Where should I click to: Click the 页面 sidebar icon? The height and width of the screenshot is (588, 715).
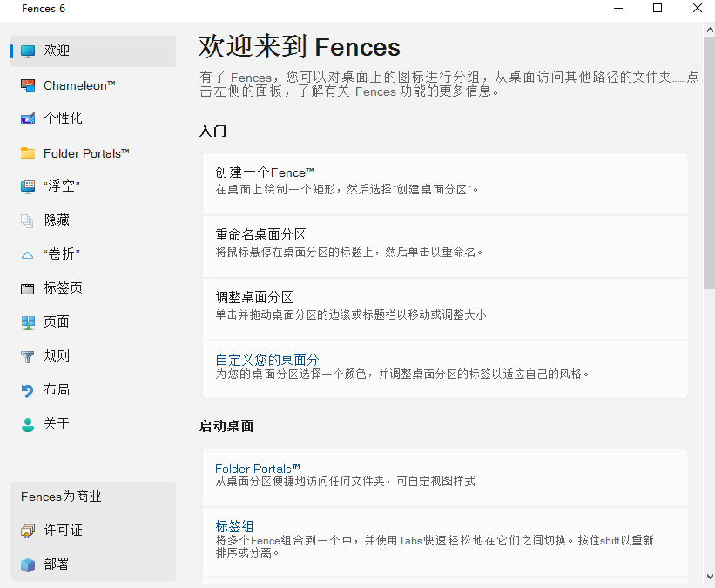coord(28,322)
